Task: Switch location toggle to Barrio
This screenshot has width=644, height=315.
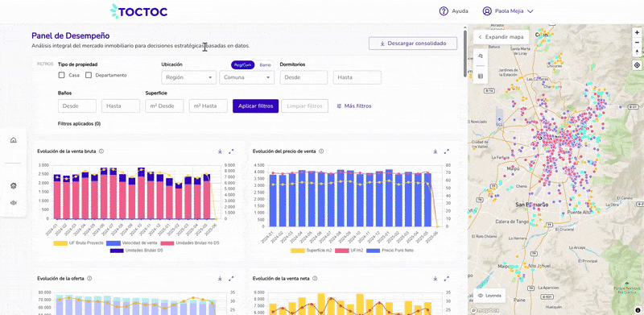Action: click(x=266, y=65)
